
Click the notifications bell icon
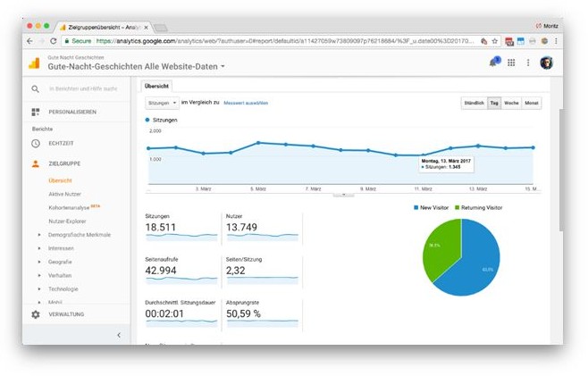(492, 63)
